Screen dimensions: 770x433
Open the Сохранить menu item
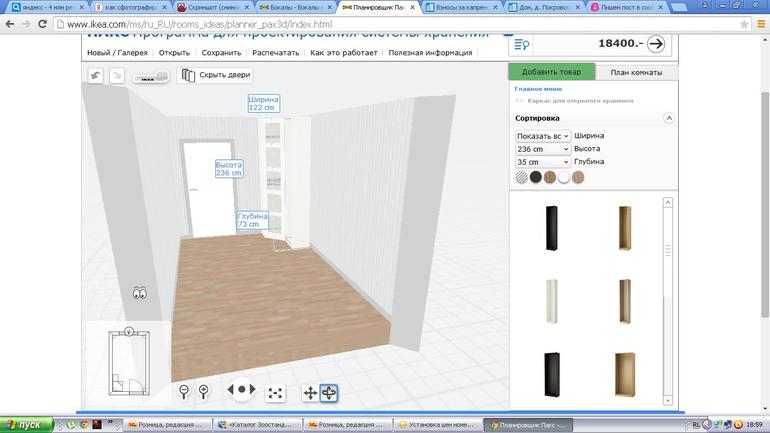click(220, 52)
